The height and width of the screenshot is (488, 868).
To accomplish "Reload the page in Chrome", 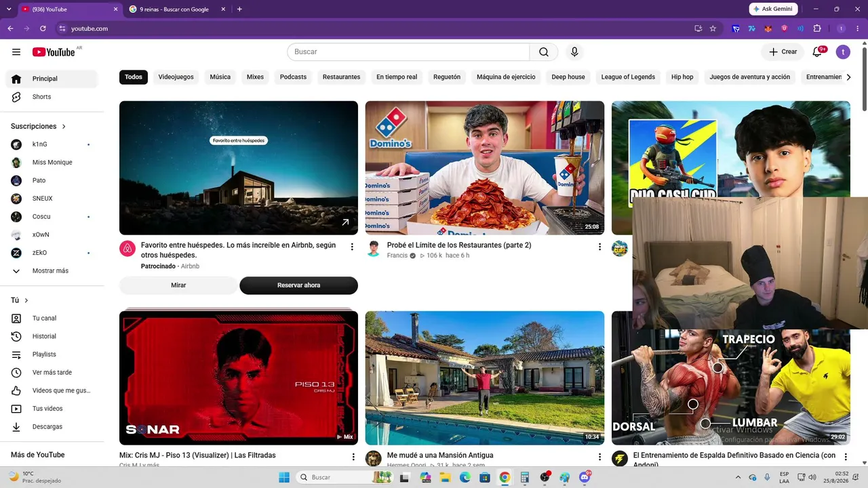I will coord(43,28).
